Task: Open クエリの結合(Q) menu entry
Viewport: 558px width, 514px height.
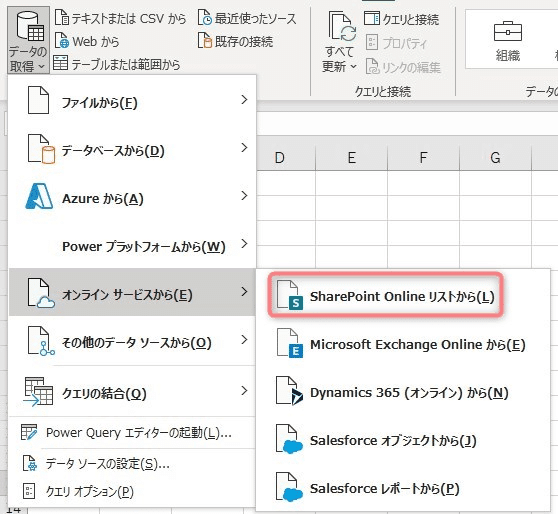Action: pos(132,391)
